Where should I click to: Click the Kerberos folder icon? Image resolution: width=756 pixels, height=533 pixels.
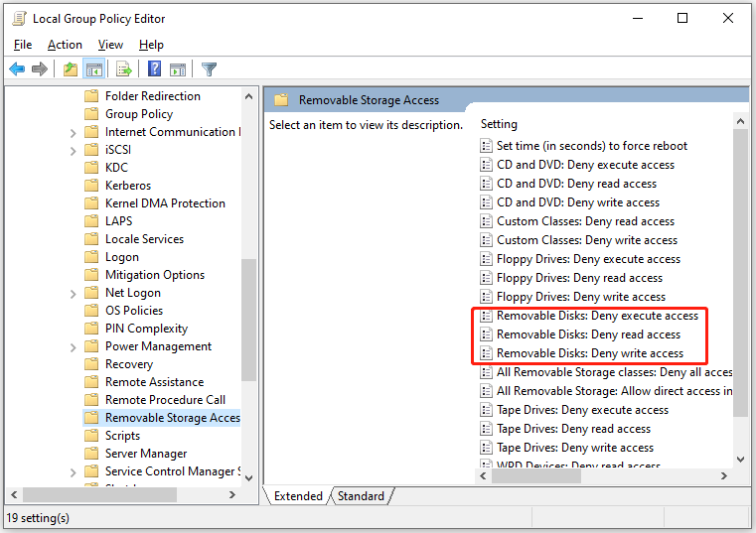tap(91, 185)
